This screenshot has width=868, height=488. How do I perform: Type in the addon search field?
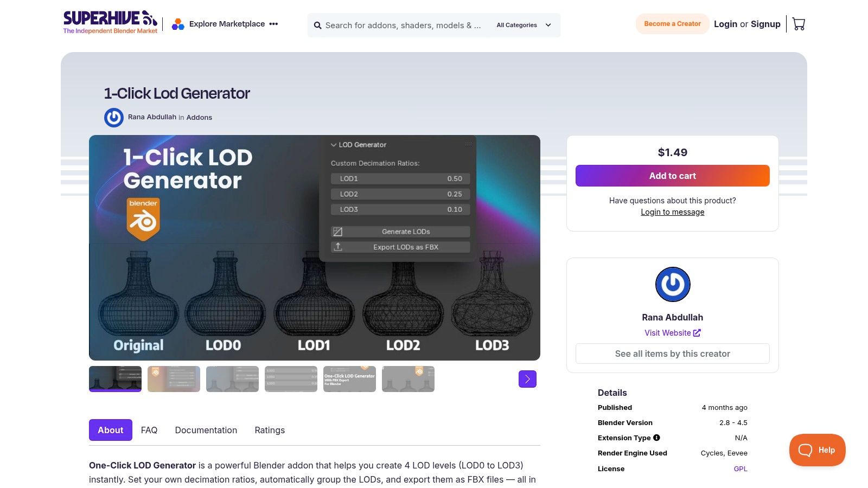403,25
